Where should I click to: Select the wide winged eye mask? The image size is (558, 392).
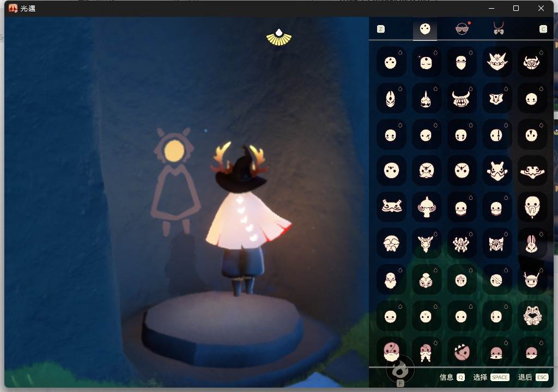click(x=532, y=171)
